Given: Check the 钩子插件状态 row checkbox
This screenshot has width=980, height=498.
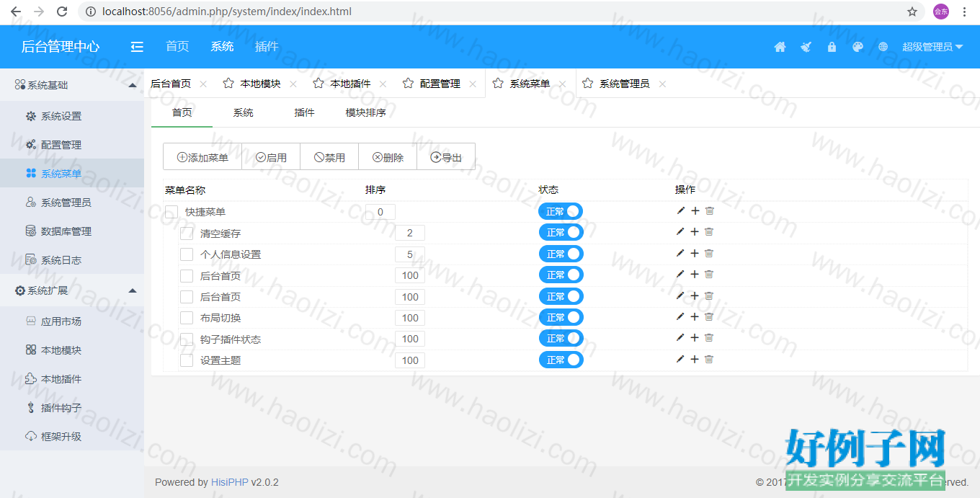Looking at the screenshot, I should coord(187,339).
